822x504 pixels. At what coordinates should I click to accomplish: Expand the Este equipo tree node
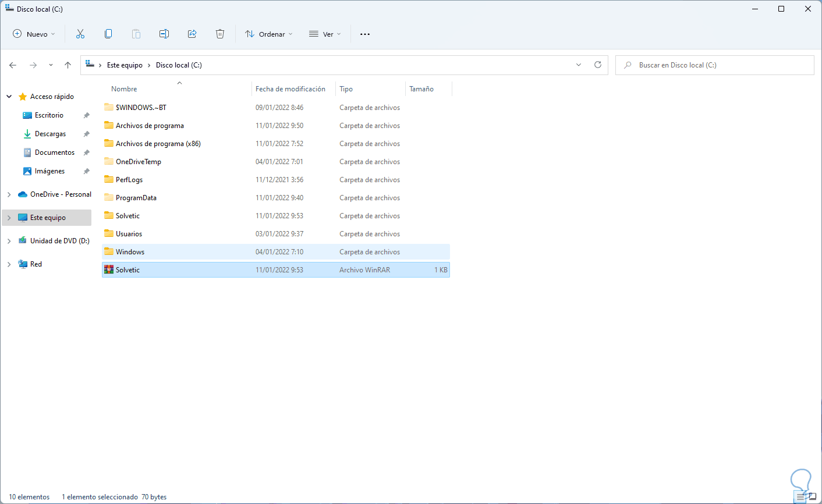tap(9, 218)
